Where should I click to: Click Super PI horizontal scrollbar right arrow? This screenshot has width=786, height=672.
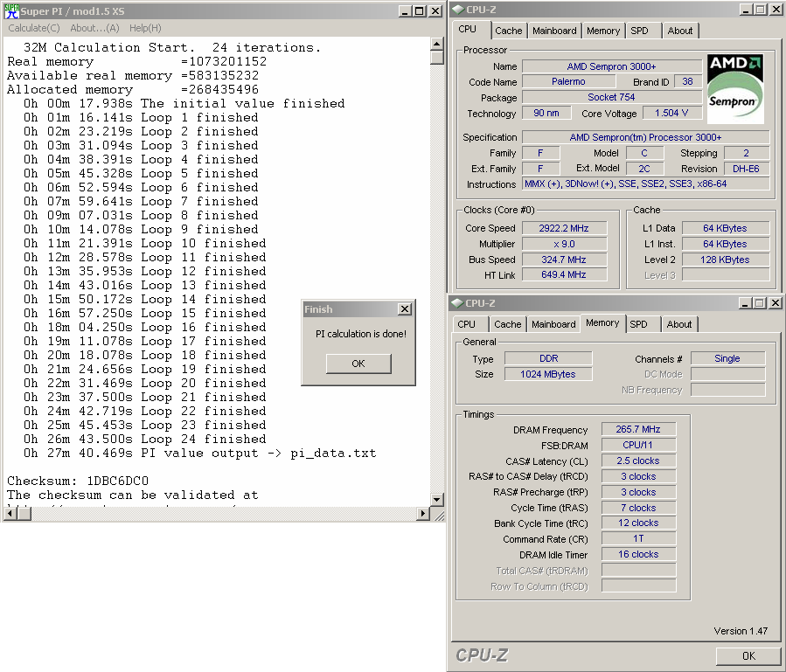(423, 513)
